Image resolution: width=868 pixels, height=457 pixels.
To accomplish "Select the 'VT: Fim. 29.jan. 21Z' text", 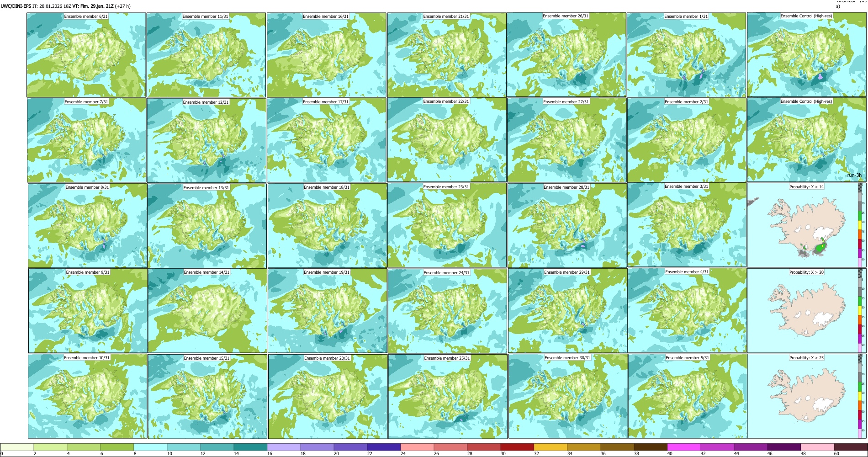I will (x=93, y=6).
